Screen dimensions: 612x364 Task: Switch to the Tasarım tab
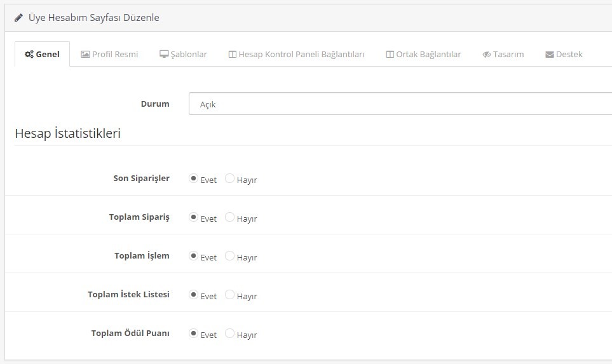point(503,54)
